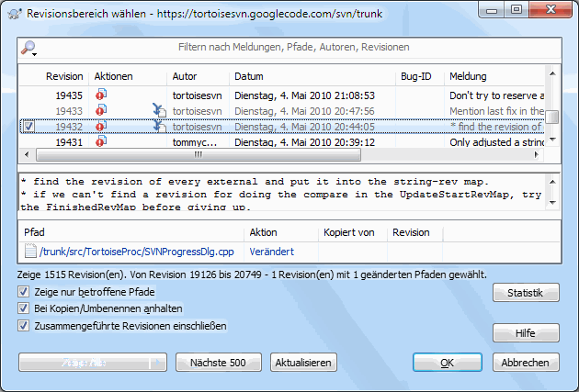Image resolution: width=579 pixels, height=392 pixels.
Task: Click message 'Don't try to reserve a'
Action: [496, 95]
